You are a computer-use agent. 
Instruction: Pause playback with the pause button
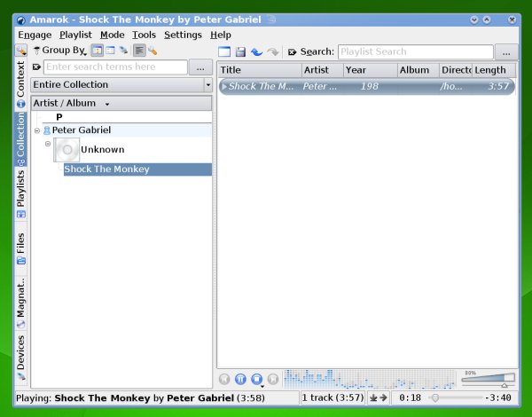pos(240,379)
